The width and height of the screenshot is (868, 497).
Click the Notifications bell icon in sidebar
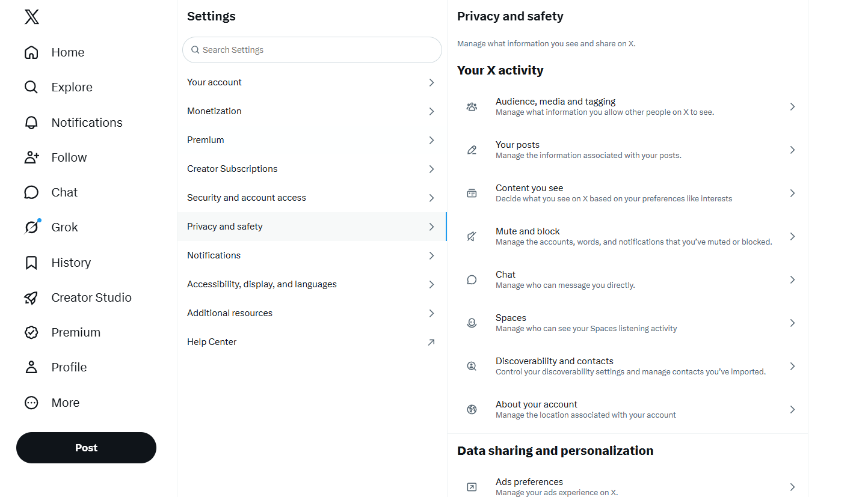click(31, 123)
